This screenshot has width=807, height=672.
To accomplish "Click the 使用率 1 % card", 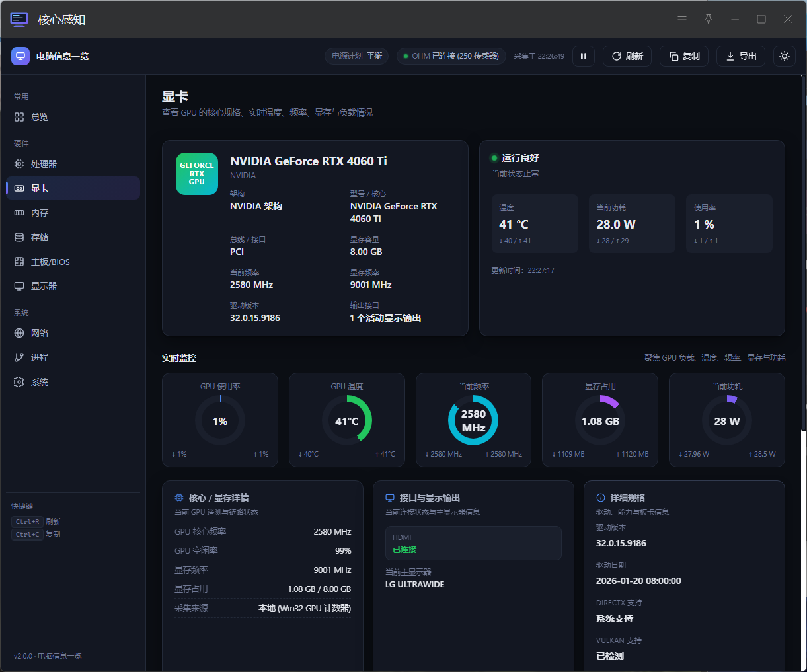I will click(729, 223).
